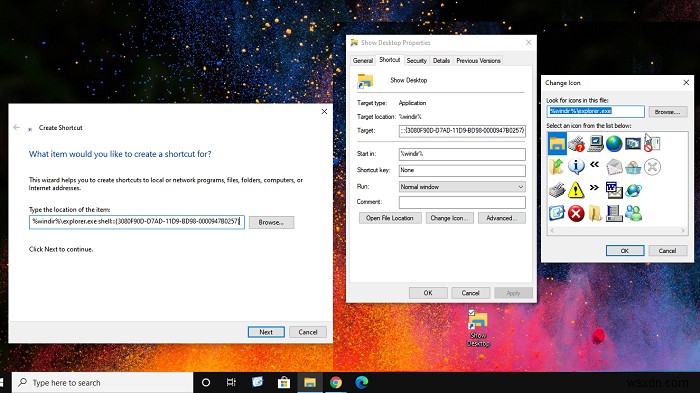The height and width of the screenshot is (393, 700).
Task: Click Browse in Create Shortcut wizard
Action: 271,222
